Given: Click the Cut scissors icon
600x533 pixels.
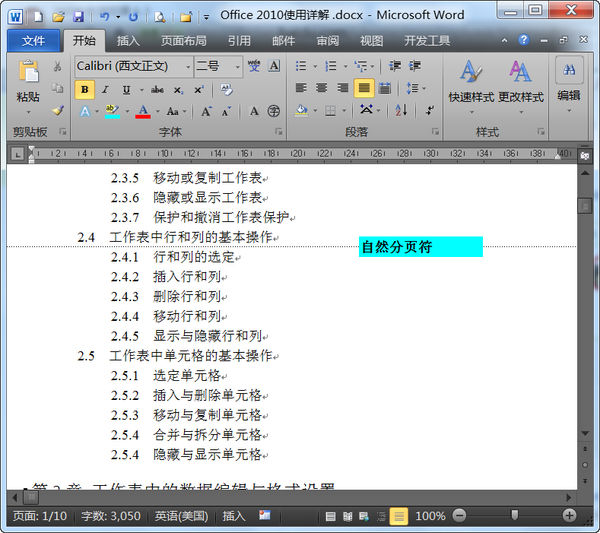Looking at the screenshot, I should tap(57, 67).
